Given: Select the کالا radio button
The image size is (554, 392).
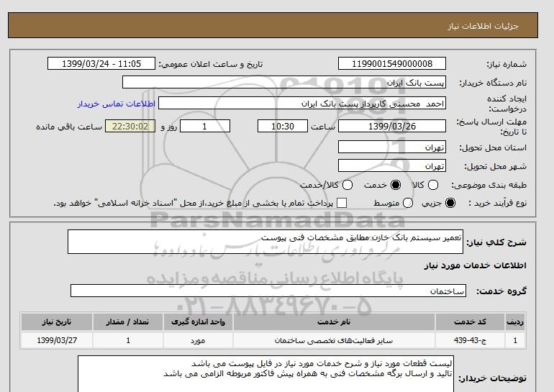Looking at the screenshot, I should (x=433, y=185).
